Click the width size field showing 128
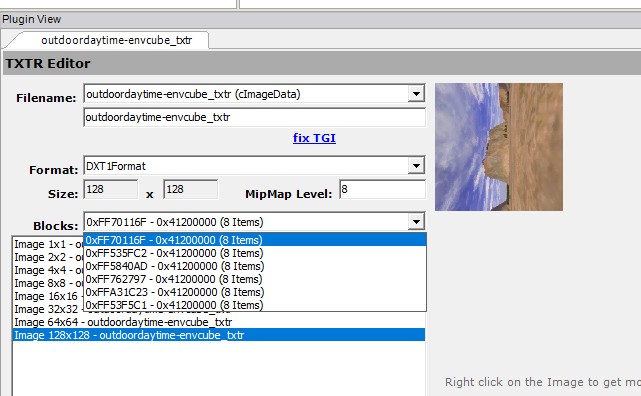Viewport: 641px width, 396px height. pos(111,189)
